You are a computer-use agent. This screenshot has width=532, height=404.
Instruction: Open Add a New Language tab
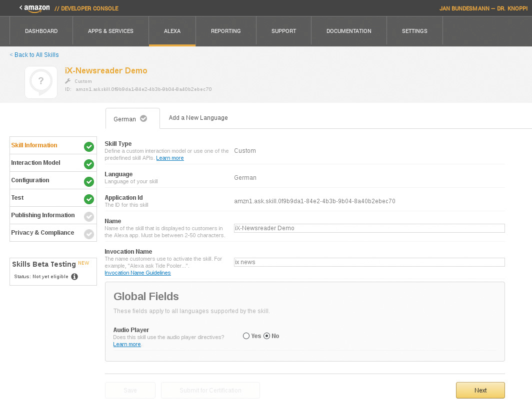click(x=198, y=118)
